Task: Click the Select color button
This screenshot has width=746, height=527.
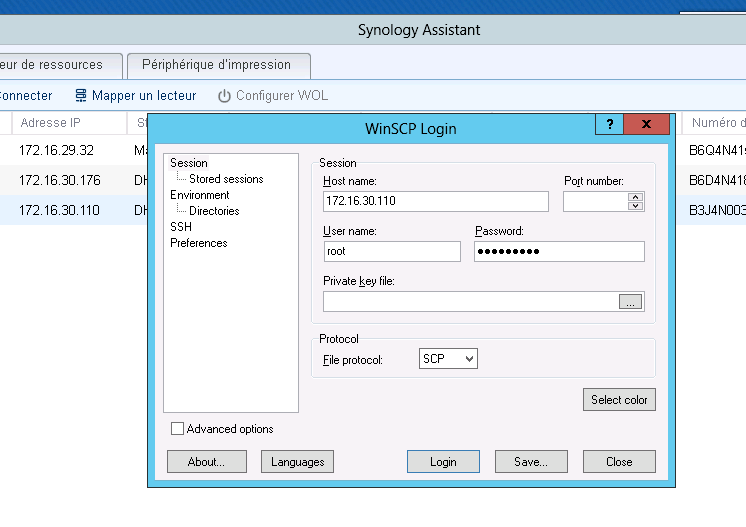Action: (619, 400)
